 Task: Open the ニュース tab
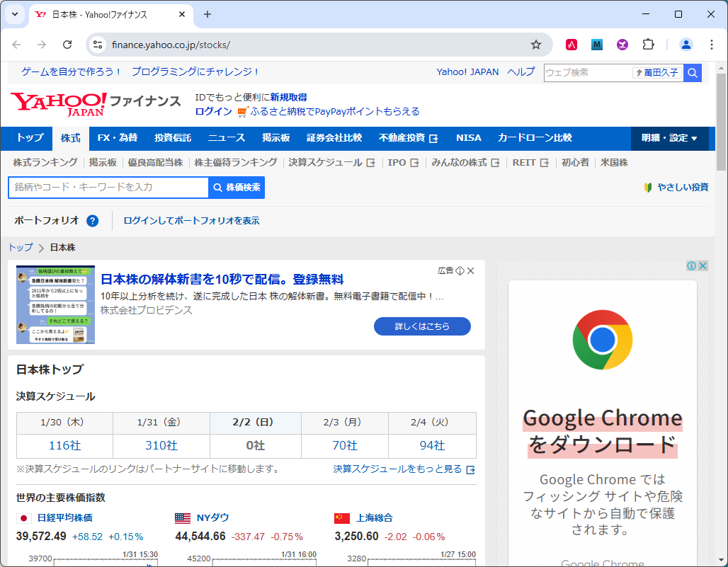pyautogui.click(x=227, y=138)
